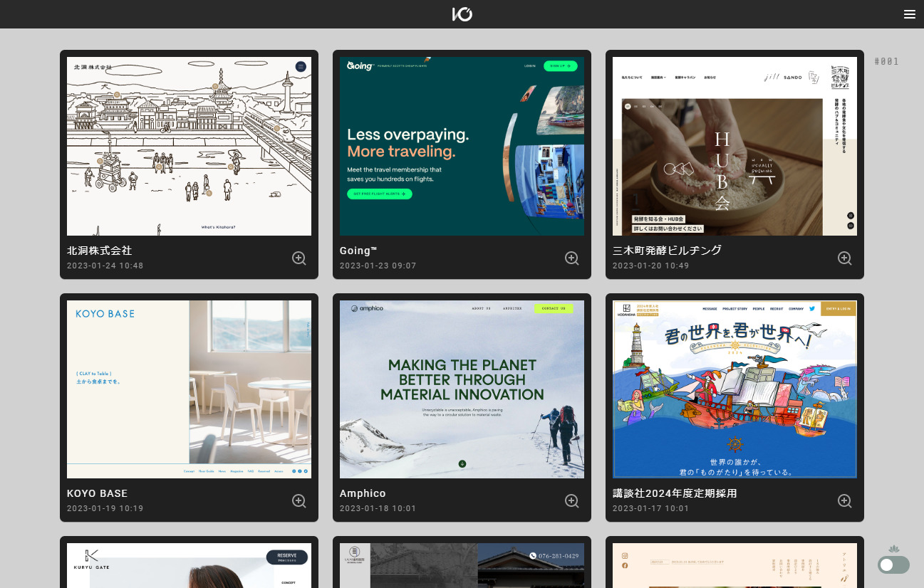Click the 北洞株式会社 title link

tap(99, 251)
